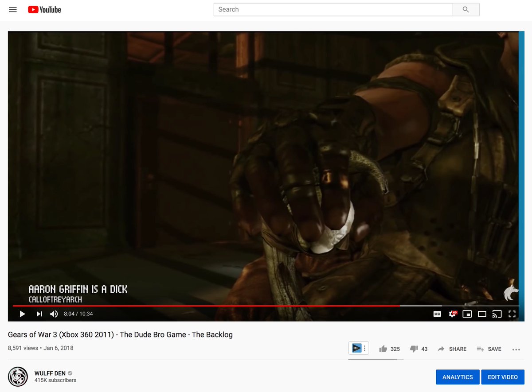The image size is (532, 392).
Task: Click the Search input field
Action: pos(333,9)
